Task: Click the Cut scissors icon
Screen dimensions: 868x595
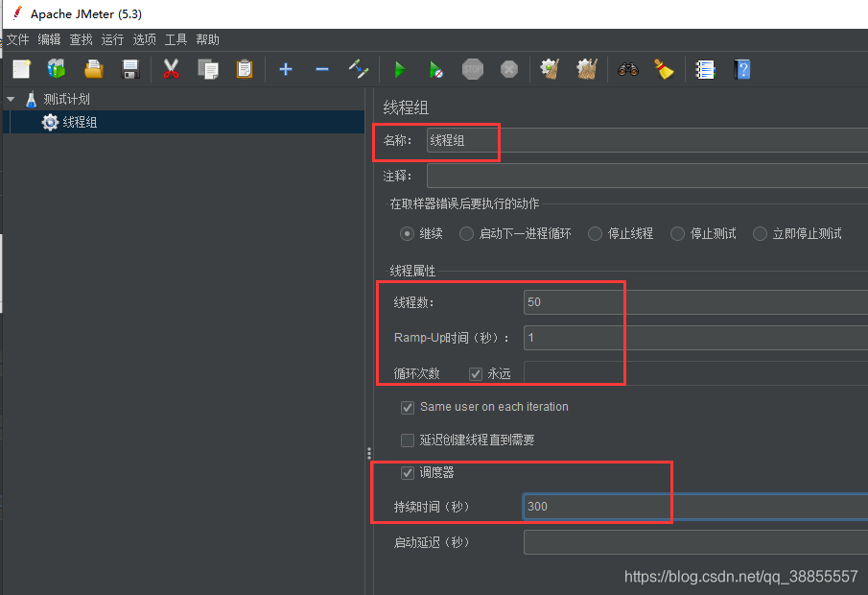Action: point(171,69)
